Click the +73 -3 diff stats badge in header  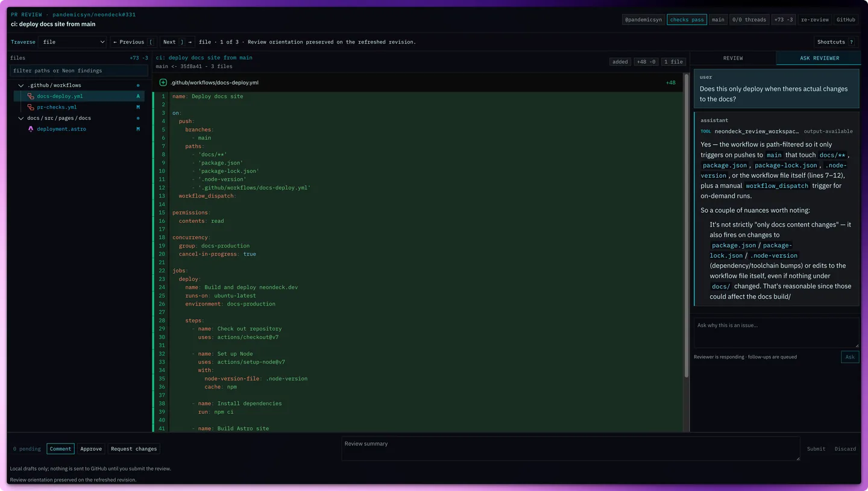(784, 19)
